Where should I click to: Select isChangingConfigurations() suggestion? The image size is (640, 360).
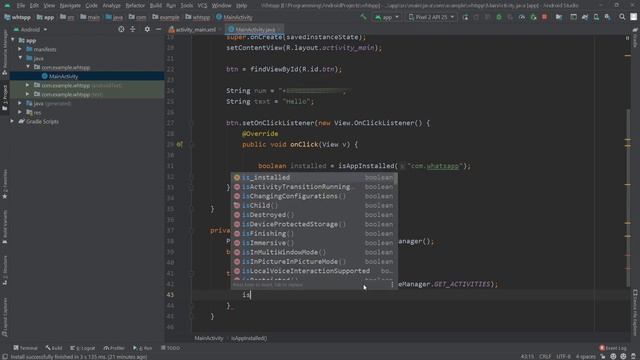tap(313, 196)
